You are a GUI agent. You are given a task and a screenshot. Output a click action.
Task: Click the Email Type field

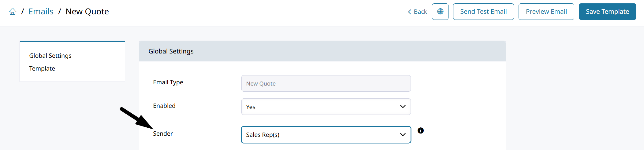click(x=326, y=83)
